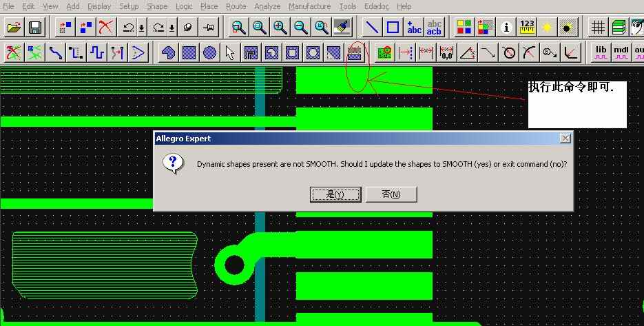Click the Rats All icon

point(35,52)
